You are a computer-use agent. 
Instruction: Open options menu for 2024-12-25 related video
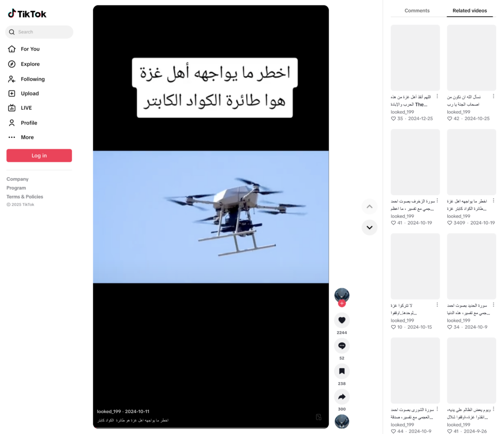(x=437, y=96)
